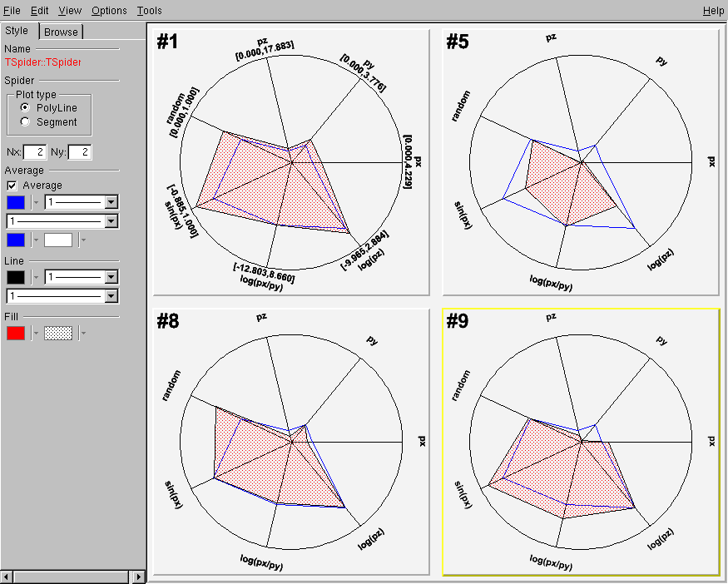Select the PolyLine plot type
The height and width of the screenshot is (584, 728).
click(25, 107)
